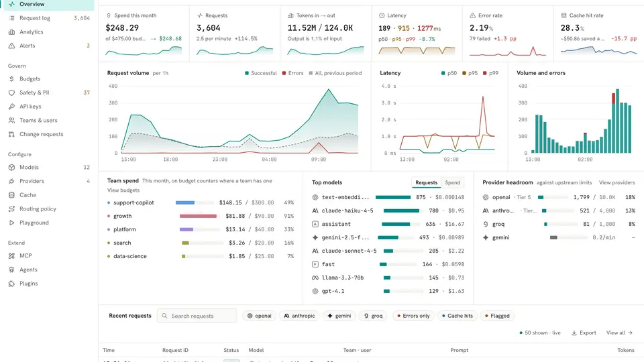The image size is (644, 362).
Task: Open Routing policy in the sidebar
Action: click(x=49, y=209)
